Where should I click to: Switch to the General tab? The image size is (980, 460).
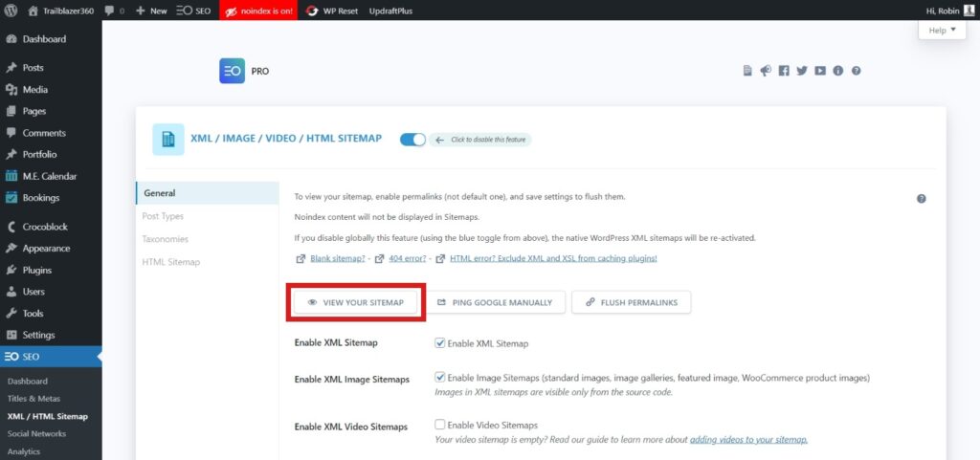(x=207, y=193)
